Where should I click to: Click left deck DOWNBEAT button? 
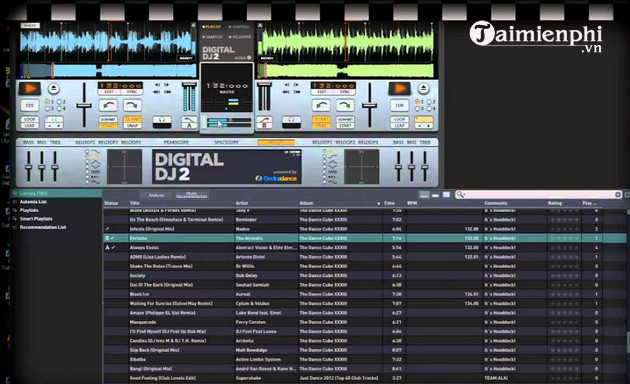point(108,119)
